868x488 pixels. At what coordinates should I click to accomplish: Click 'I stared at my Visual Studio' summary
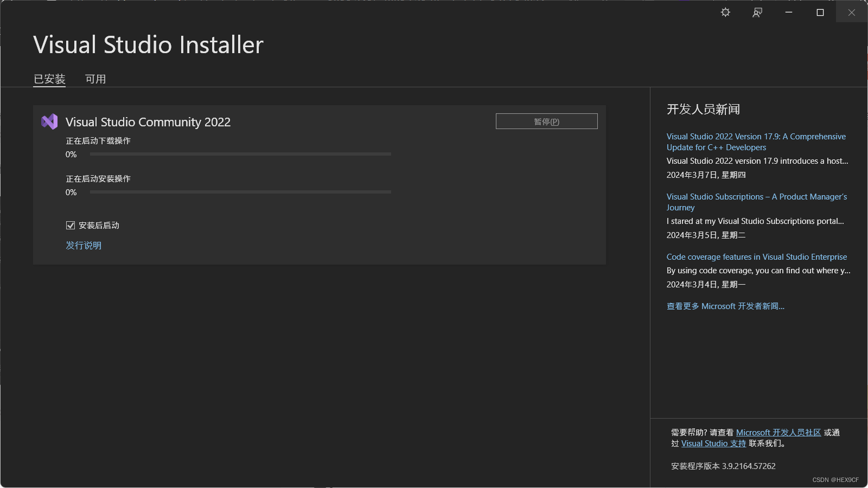tap(755, 221)
